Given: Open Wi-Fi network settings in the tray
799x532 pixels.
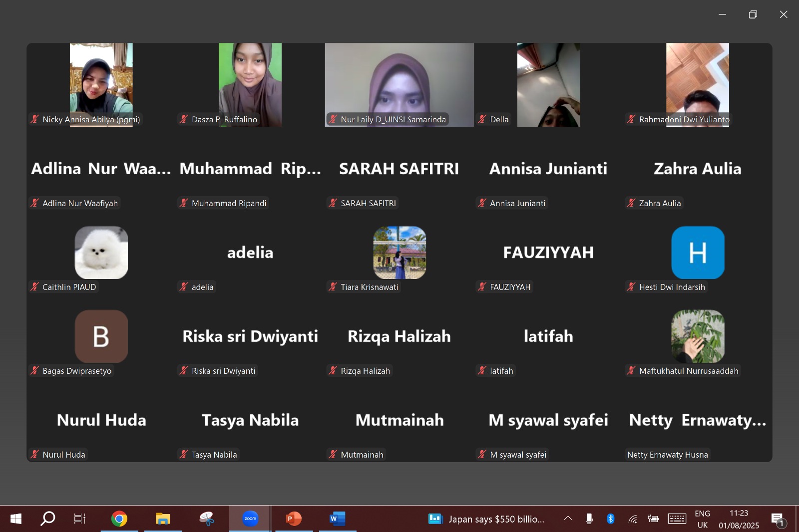Looking at the screenshot, I should [632, 520].
